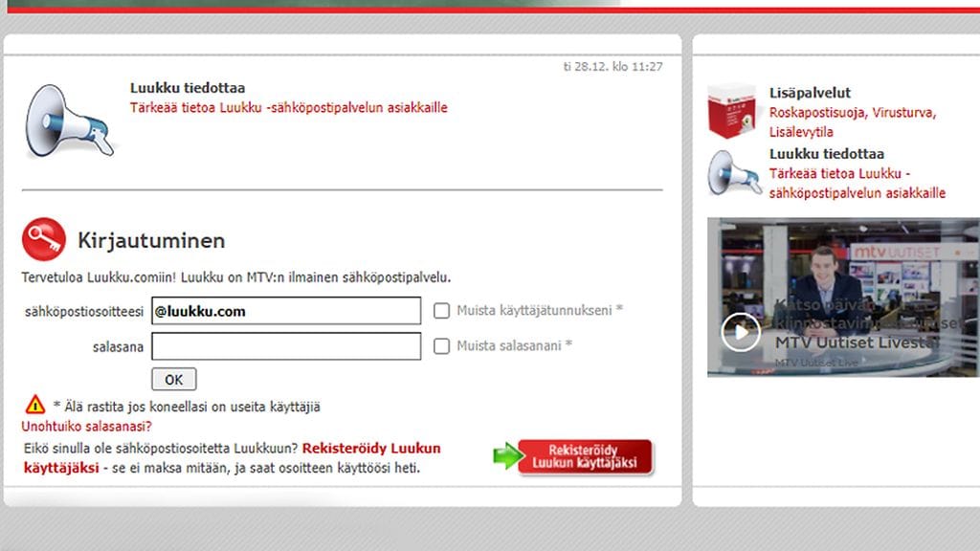This screenshot has height=551, width=980.
Task: Click into the salasana password field
Action: (x=285, y=346)
